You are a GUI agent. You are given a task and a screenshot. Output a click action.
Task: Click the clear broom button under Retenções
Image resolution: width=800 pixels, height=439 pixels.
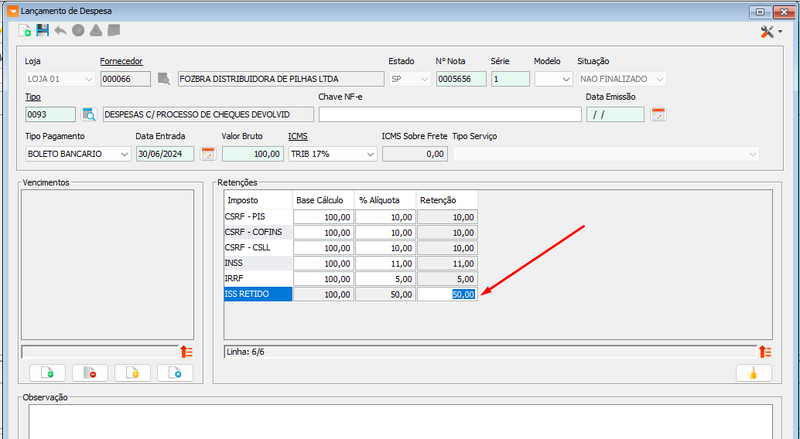[x=754, y=373]
